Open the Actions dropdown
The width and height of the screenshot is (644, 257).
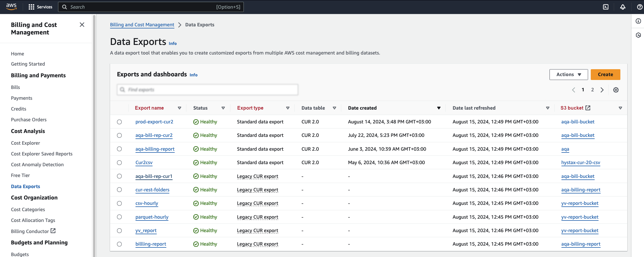pyautogui.click(x=569, y=75)
